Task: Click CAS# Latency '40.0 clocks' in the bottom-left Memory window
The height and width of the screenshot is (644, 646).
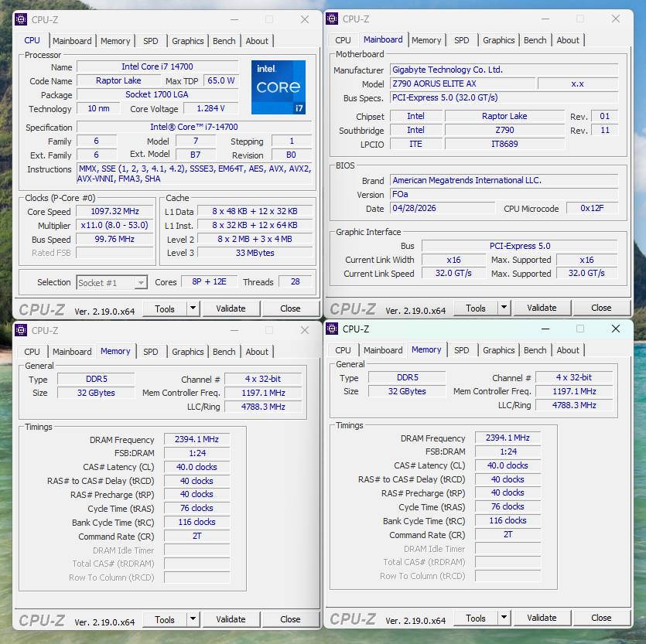Action: click(x=197, y=467)
